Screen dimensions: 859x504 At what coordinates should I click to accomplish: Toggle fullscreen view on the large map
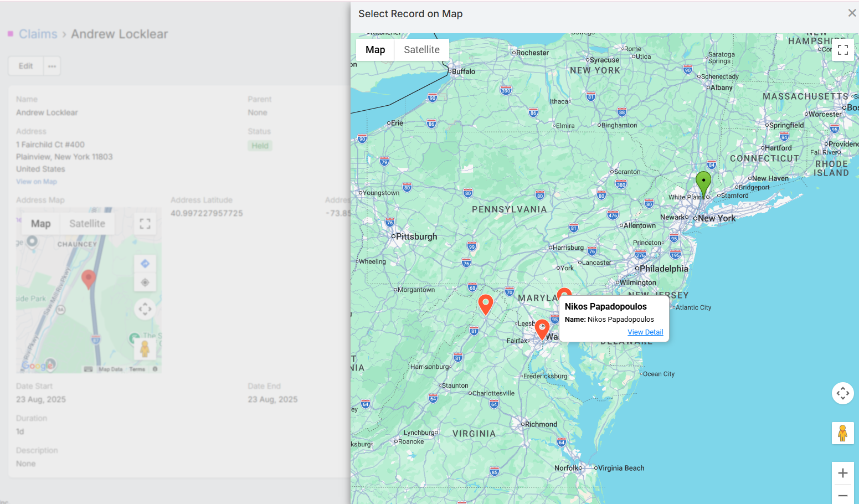tap(842, 50)
